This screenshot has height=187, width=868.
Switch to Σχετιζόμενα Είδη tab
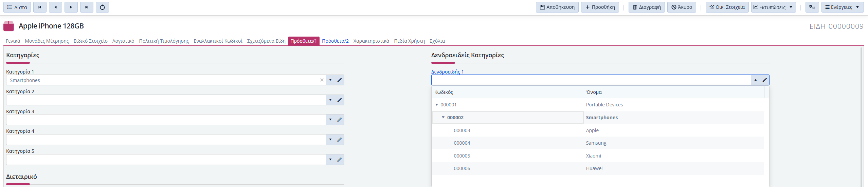[x=266, y=41]
